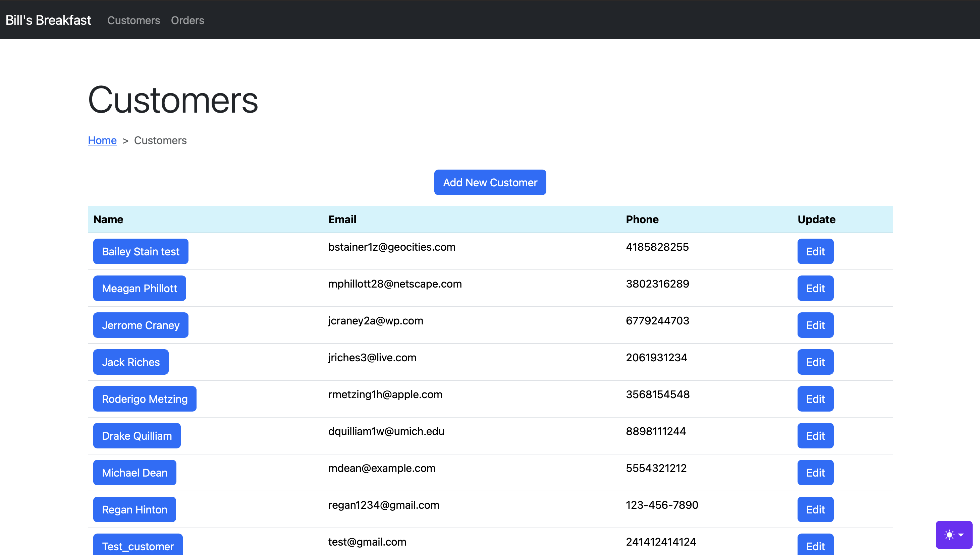Edit the Roderigo Metzing row
Image resolution: width=980 pixels, height=555 pixels.
815,399
